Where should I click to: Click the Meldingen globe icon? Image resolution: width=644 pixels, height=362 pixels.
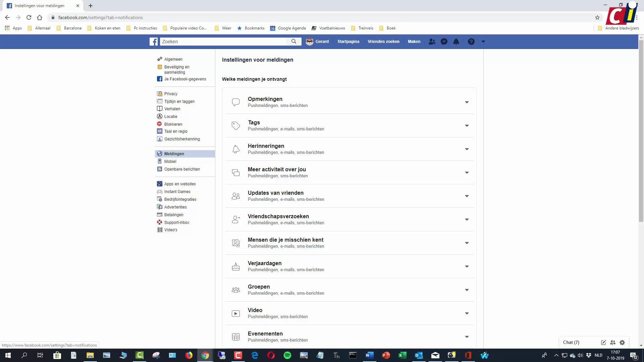coord(160,154)
